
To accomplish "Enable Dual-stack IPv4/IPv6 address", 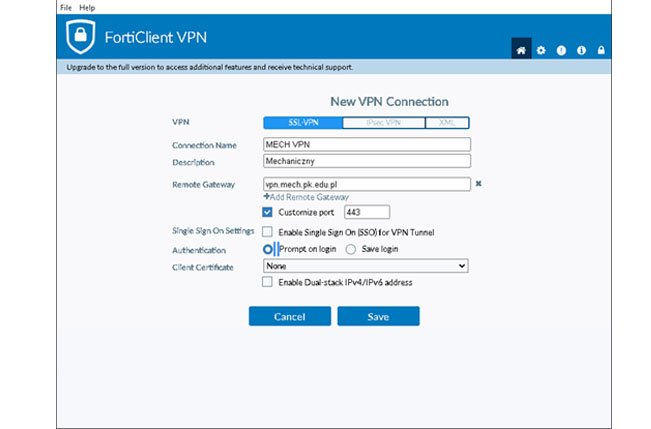I will click(x=267, y=283).
